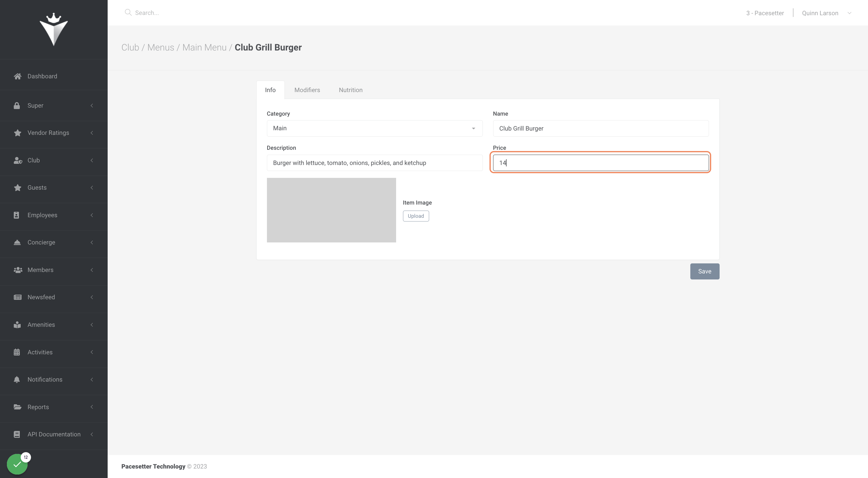Click the Activities calendar icon
This screenshot has width=868, height=478.
point(17,352)
